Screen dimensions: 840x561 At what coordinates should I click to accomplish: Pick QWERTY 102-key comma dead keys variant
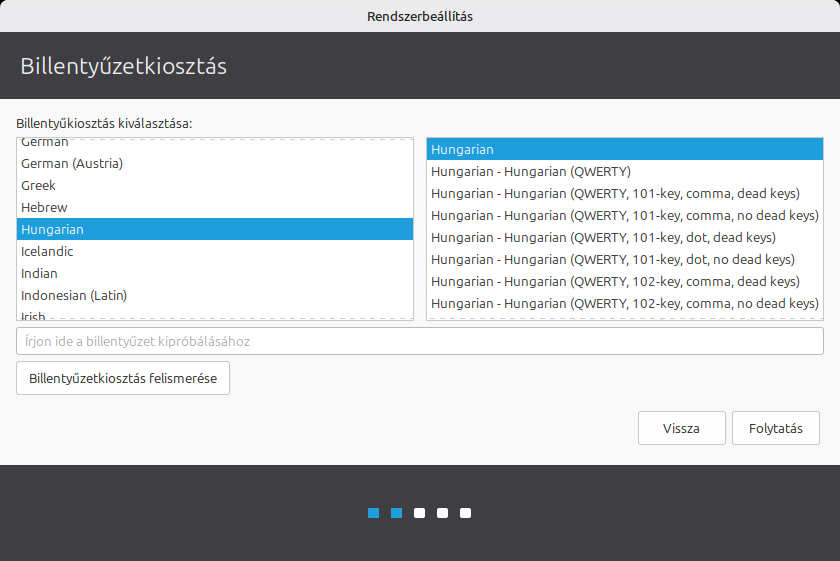pos(615,281)
